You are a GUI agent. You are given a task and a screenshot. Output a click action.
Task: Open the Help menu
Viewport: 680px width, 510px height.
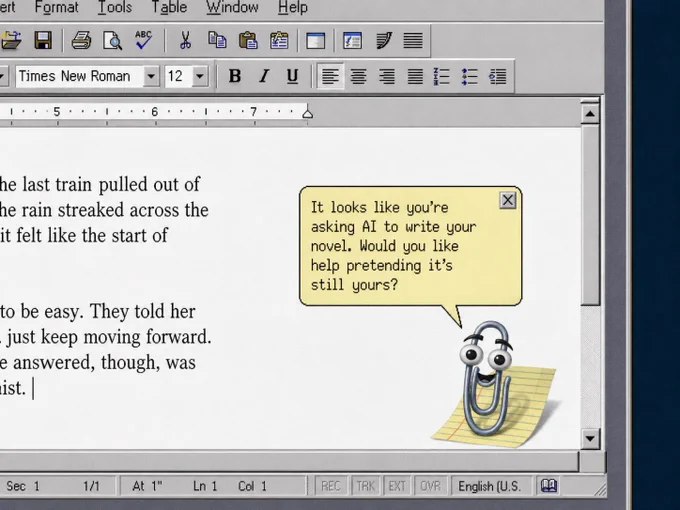pos(293,7)
